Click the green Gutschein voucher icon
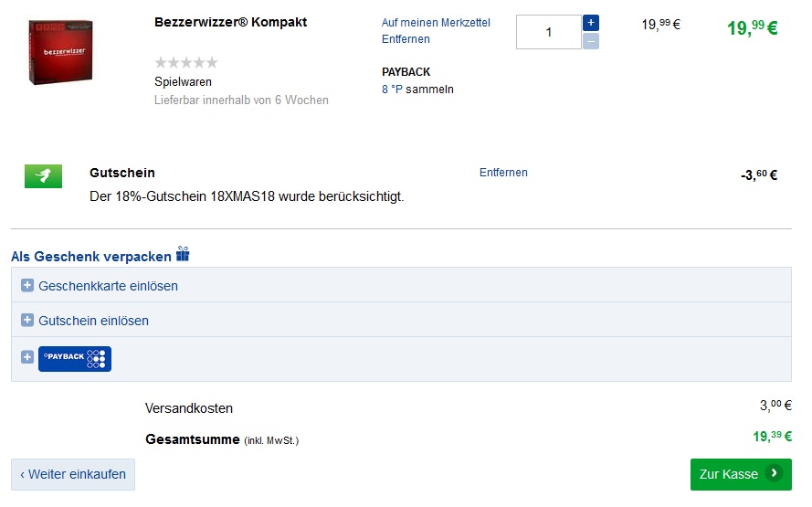Image resolution: width=812 pixels, height=507 pixels. [43, 175]
